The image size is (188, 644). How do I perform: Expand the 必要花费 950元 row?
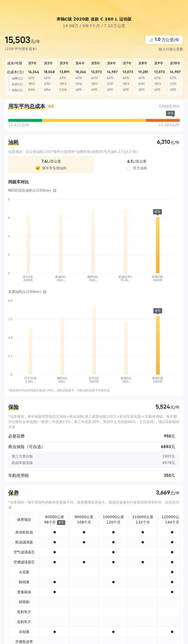click(x=94, y=436)
